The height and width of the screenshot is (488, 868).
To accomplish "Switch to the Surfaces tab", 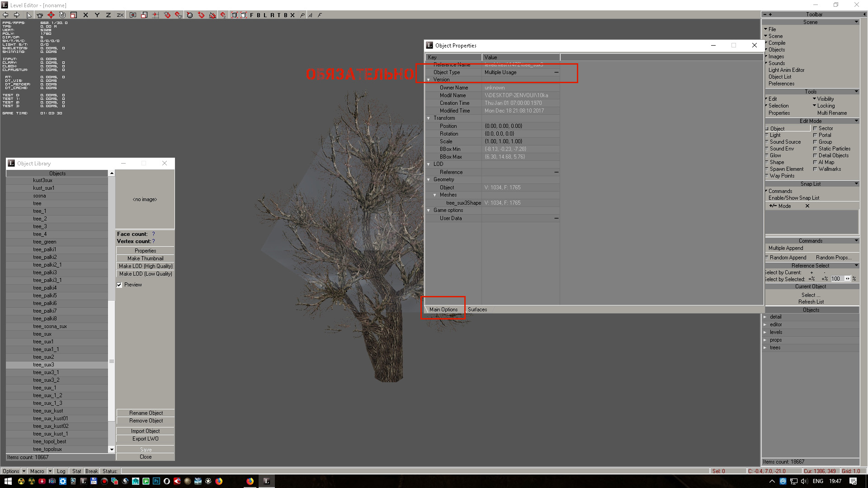I will [x=477, y=310].
